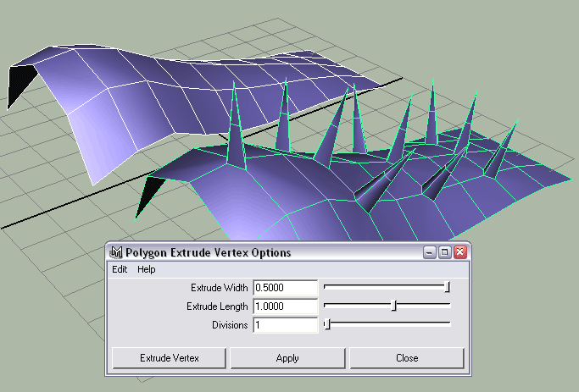
Task: Select the Divisions number field
Action: coord(285,324)
